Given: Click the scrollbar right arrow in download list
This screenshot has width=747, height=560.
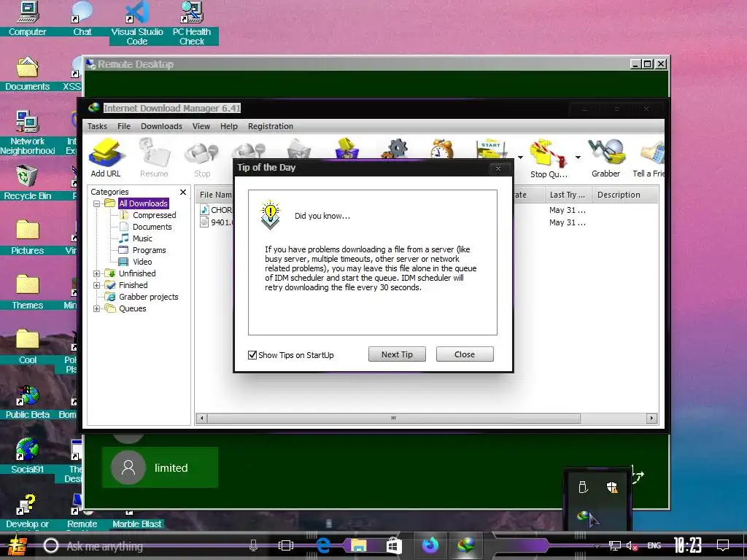Looking at the screenshot, I should coord(651,418).
